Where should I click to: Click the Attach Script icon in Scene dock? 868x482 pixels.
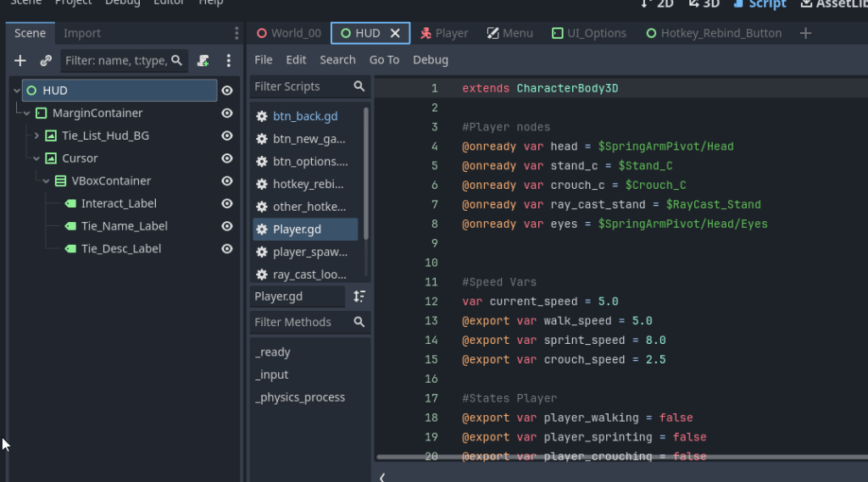click(x=203, y=61)
